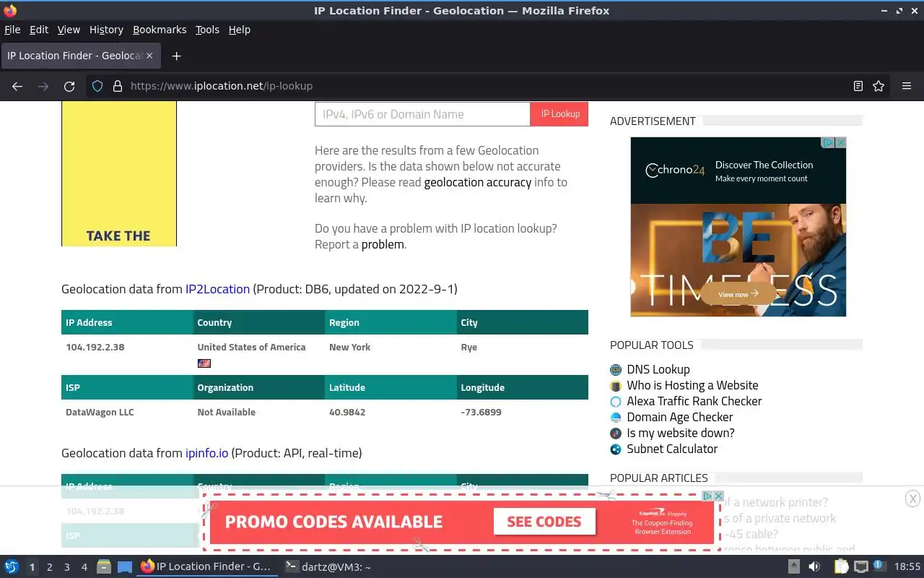Click AdChoices icon on promo codes banner

[708, 496]
